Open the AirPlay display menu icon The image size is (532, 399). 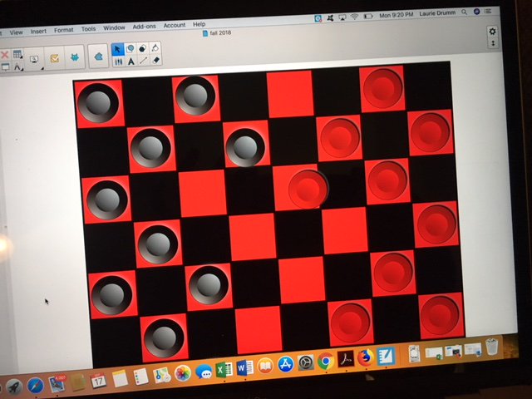point(342,17)
